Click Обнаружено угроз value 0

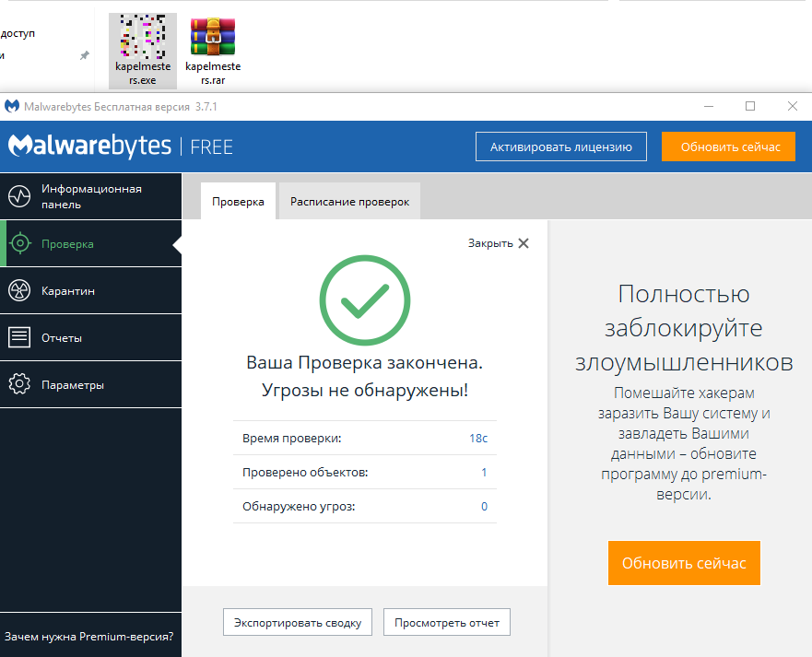tap(484, 506)
